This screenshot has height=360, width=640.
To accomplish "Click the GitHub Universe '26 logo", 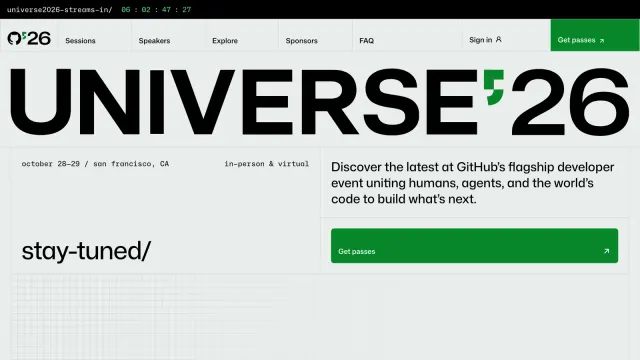I will 29,38.
